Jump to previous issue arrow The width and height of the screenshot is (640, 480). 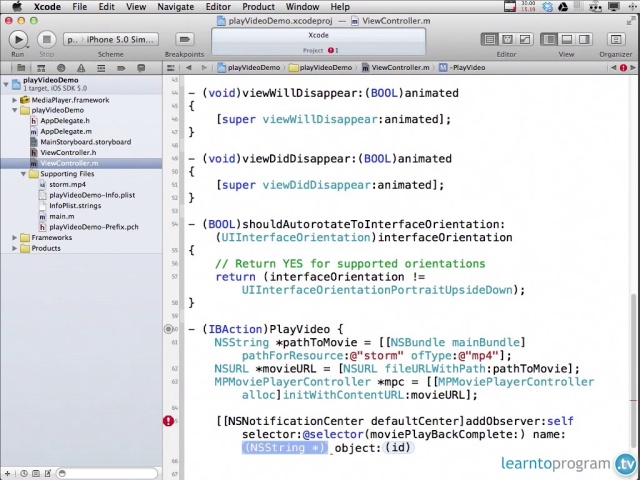pos(613,68)
